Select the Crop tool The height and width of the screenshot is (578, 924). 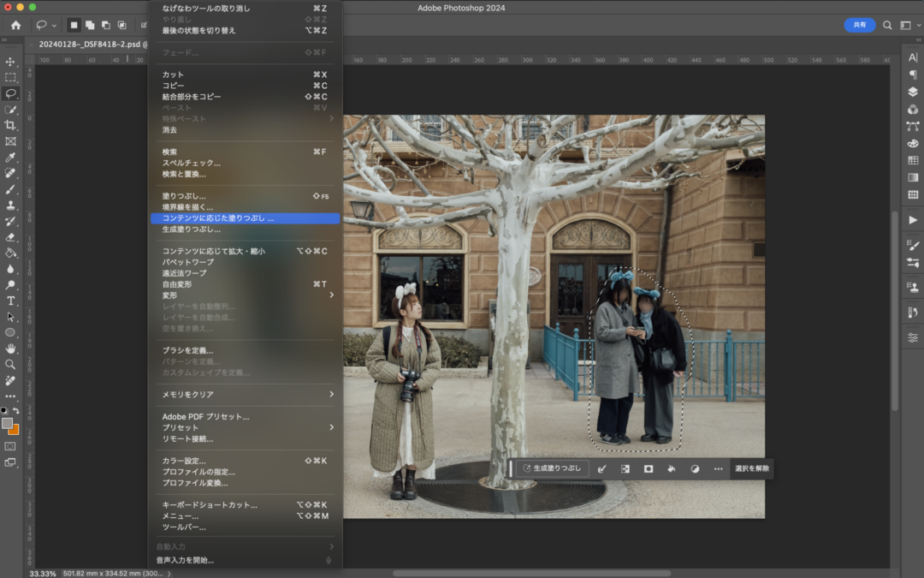[x=11, y=125]
